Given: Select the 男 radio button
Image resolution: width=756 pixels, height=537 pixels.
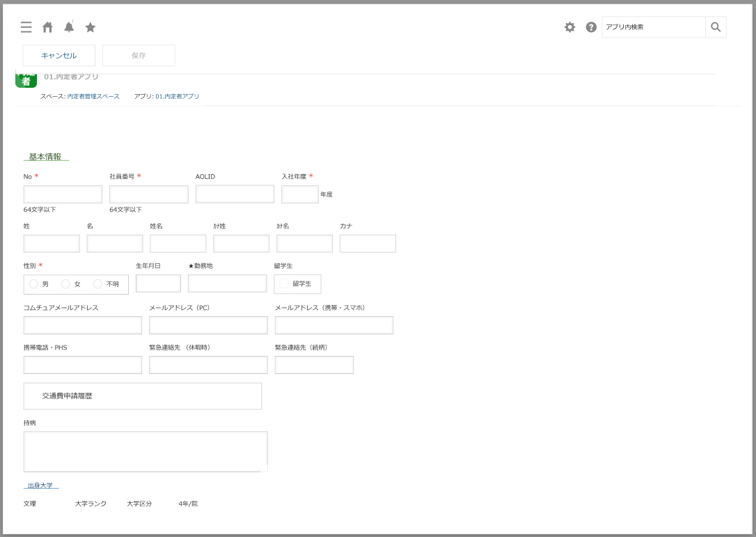Looking at the screenshot, I should tap(33, 284).
